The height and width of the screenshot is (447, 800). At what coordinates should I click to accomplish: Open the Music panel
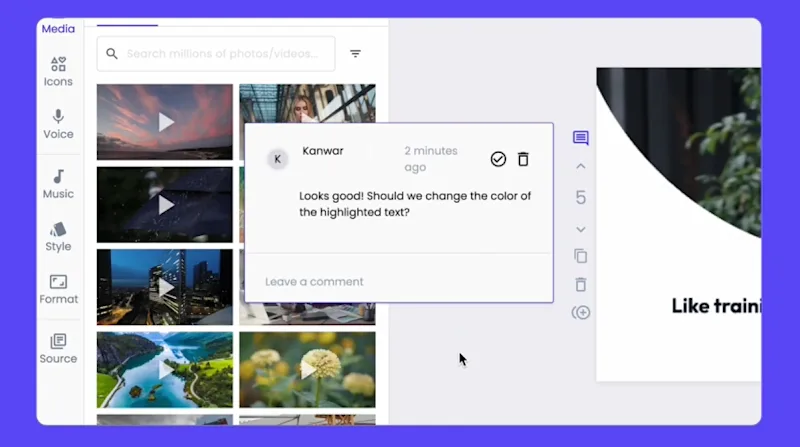pyautogui.click(x=58, y=184)
